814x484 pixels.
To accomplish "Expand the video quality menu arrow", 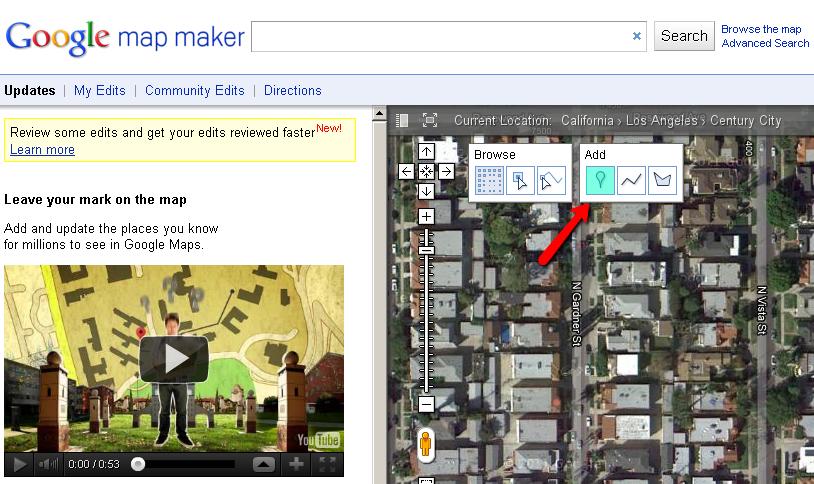I will pos(262,465).
